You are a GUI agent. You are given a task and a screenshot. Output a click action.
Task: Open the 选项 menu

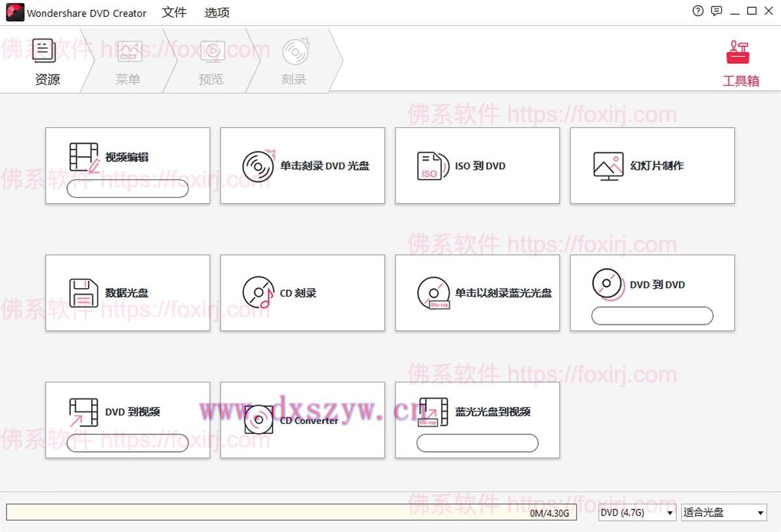(217, 12)
